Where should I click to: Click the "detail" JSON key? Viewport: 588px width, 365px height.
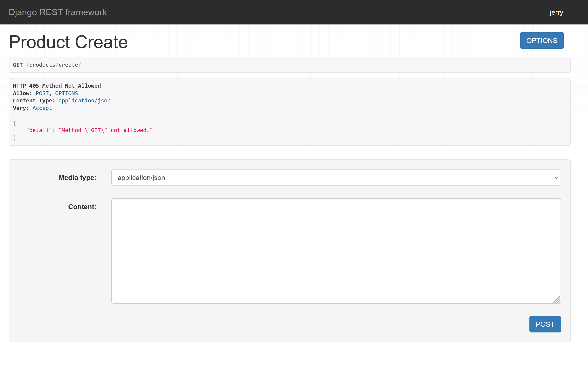click(x=39, y=130)
